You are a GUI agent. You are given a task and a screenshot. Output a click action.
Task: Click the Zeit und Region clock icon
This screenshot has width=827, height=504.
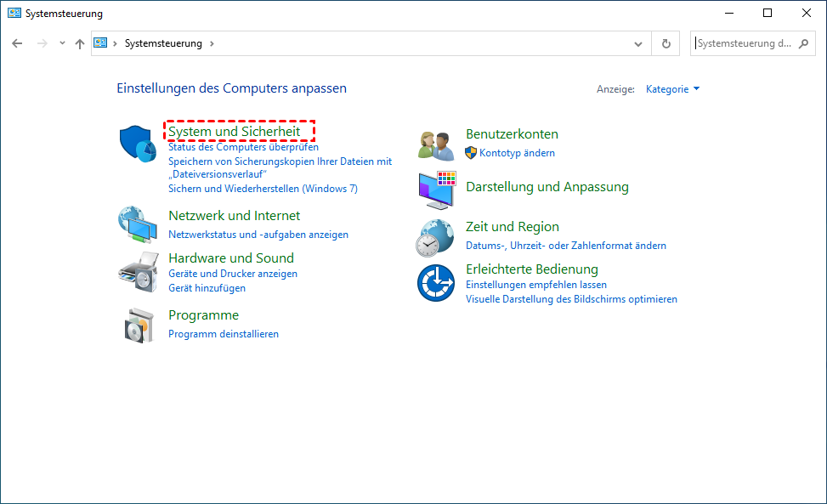tap(434, 238)
